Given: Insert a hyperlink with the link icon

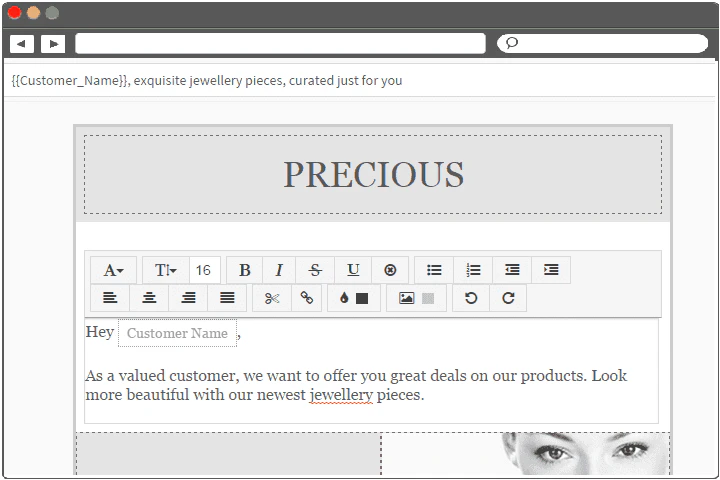Looking at the screenshot, I should [307, 298].
